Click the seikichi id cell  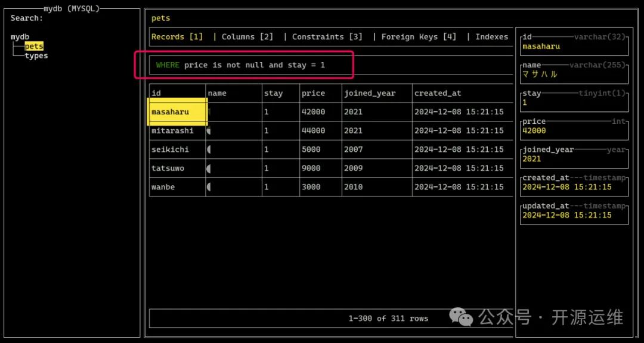point(170,149)
